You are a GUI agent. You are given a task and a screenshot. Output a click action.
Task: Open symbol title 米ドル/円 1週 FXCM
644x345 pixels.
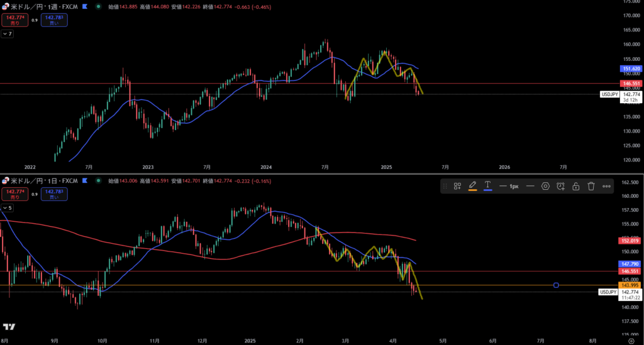tap(44, 7)
